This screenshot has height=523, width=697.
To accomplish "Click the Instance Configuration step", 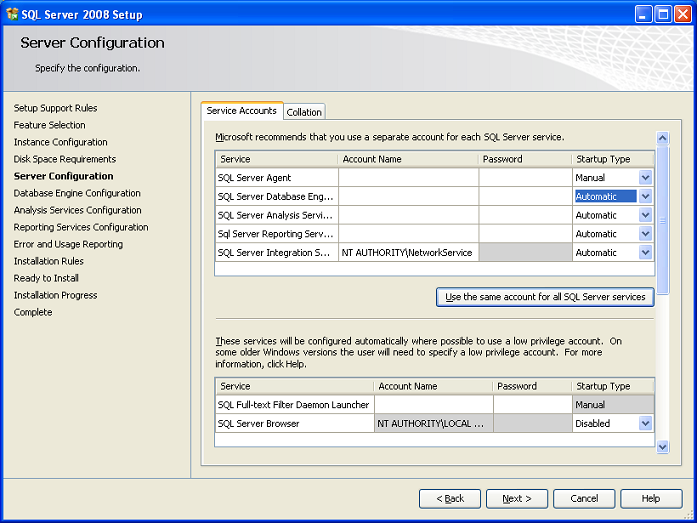I will point(60,142).
